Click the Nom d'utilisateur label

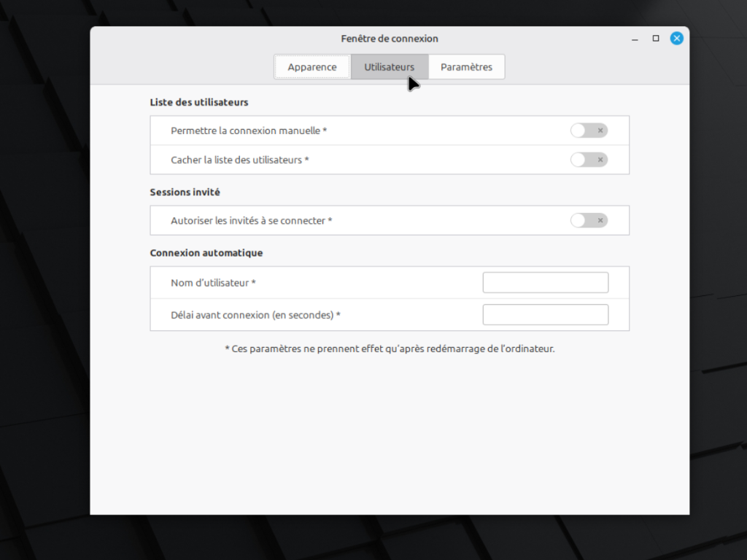213,283
